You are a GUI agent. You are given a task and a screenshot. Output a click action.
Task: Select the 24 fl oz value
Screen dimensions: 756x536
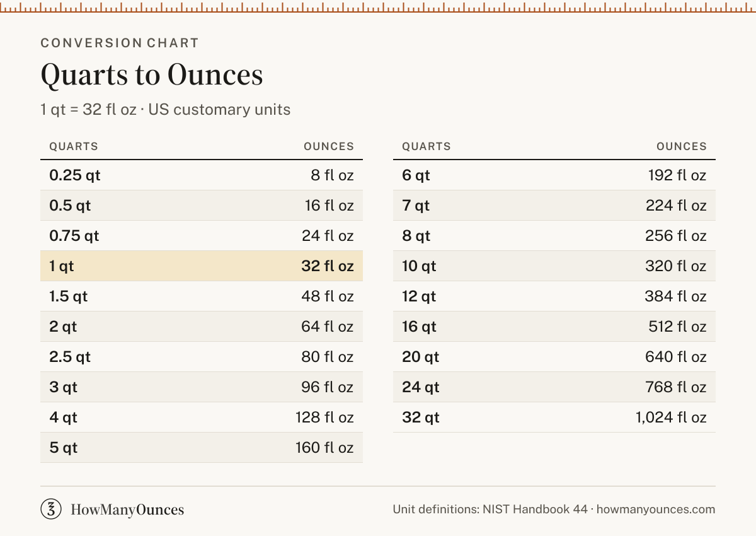tap(328, 236)
